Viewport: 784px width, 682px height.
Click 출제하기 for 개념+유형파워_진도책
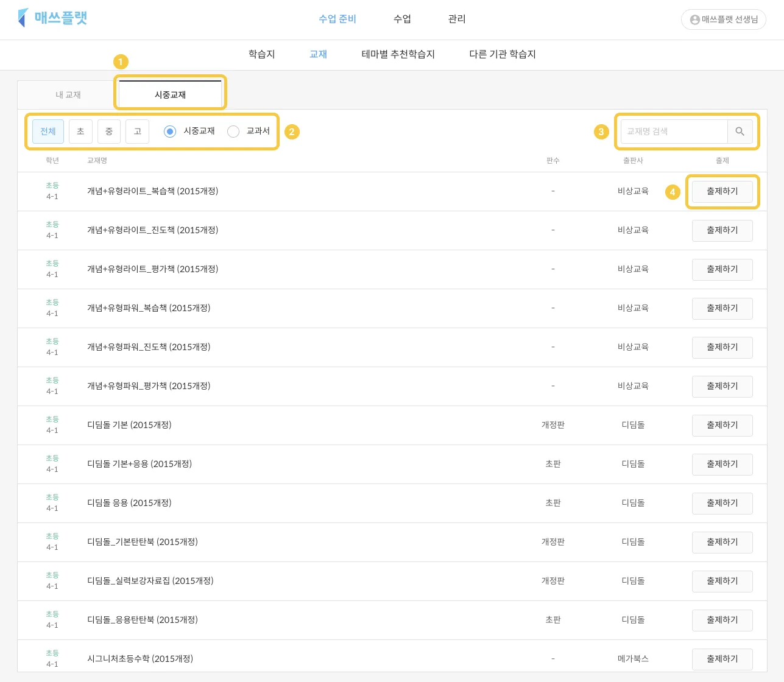pos(722,347)
